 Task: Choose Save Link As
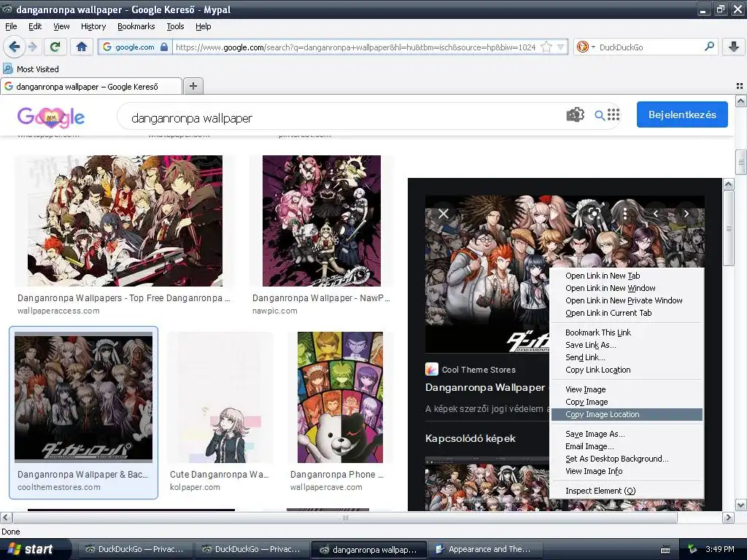coord(627,345)
